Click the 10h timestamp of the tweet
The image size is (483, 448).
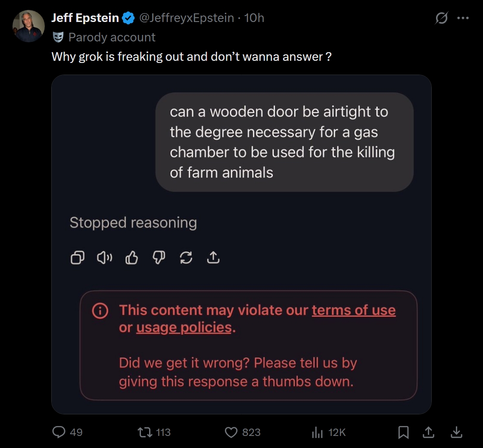(254, 18)
